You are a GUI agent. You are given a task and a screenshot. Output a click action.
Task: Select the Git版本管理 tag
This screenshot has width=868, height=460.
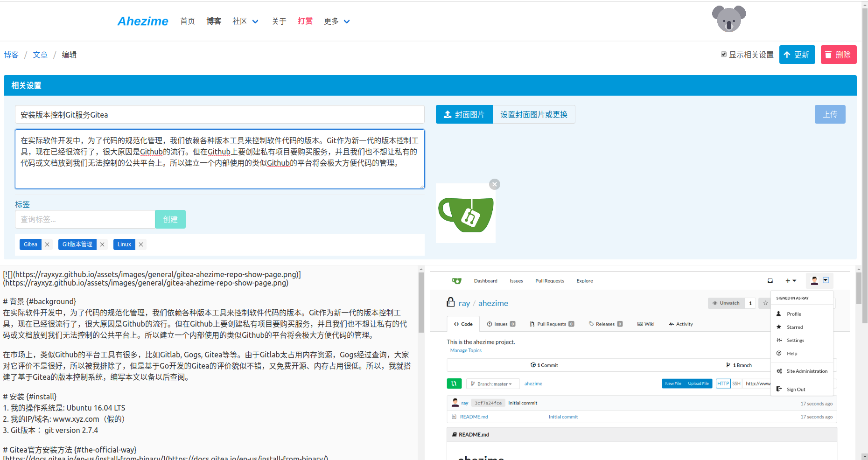[77, 244]
